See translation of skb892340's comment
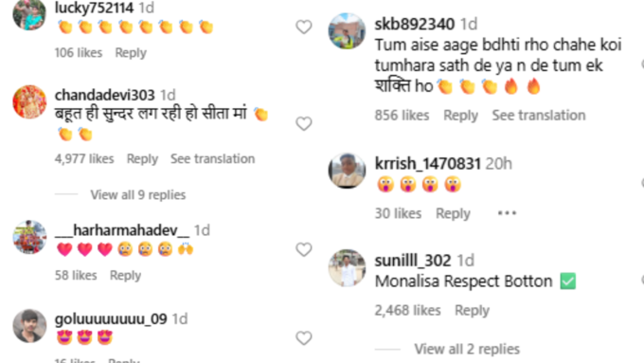 [x=539, y=116]
